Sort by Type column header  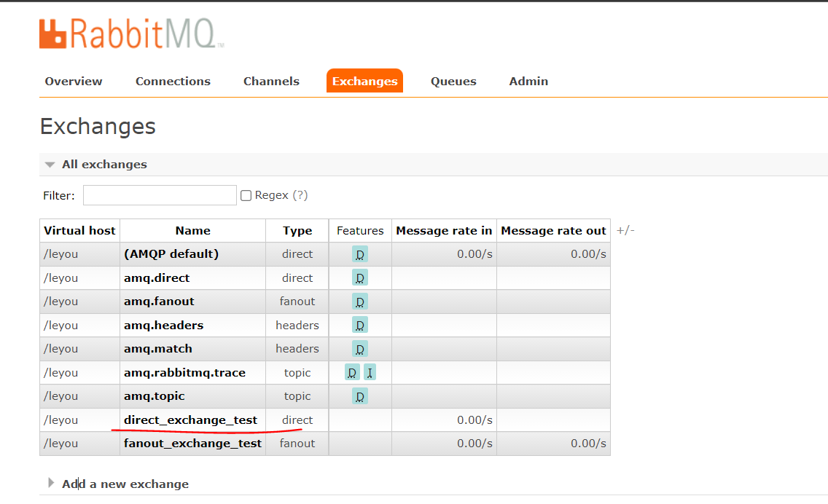pyautogui.click(x=297, y=231)
